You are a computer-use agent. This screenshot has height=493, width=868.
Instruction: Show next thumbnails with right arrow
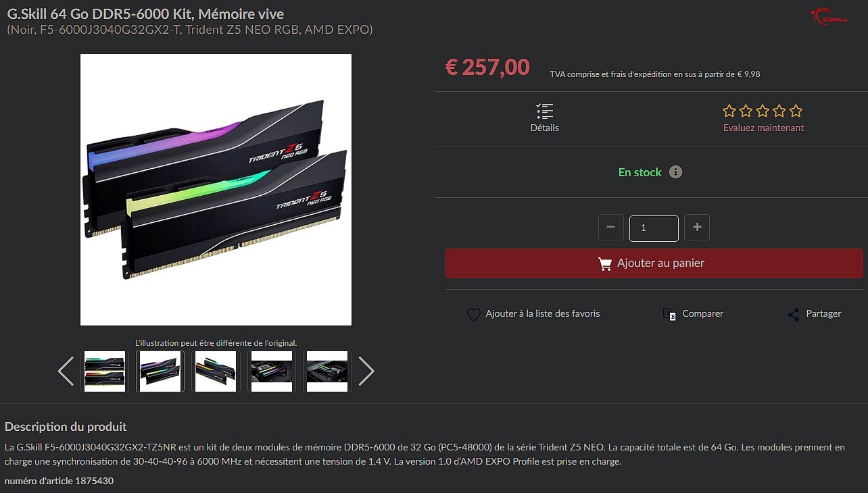366,371
